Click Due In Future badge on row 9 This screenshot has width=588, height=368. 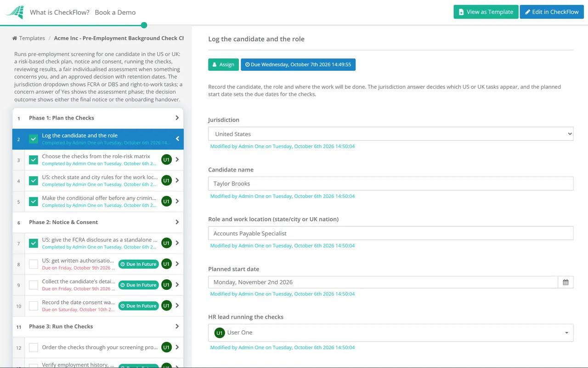point(138,285)
